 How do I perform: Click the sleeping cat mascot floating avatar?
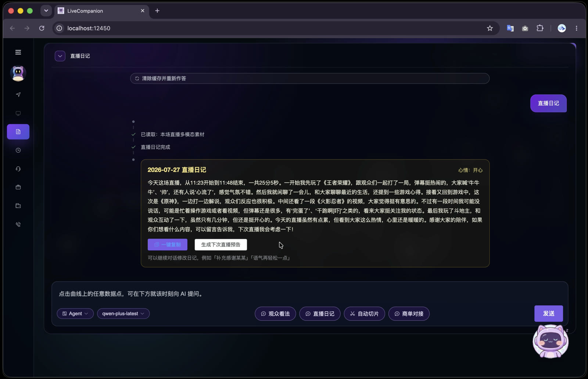tap(551, 341)
